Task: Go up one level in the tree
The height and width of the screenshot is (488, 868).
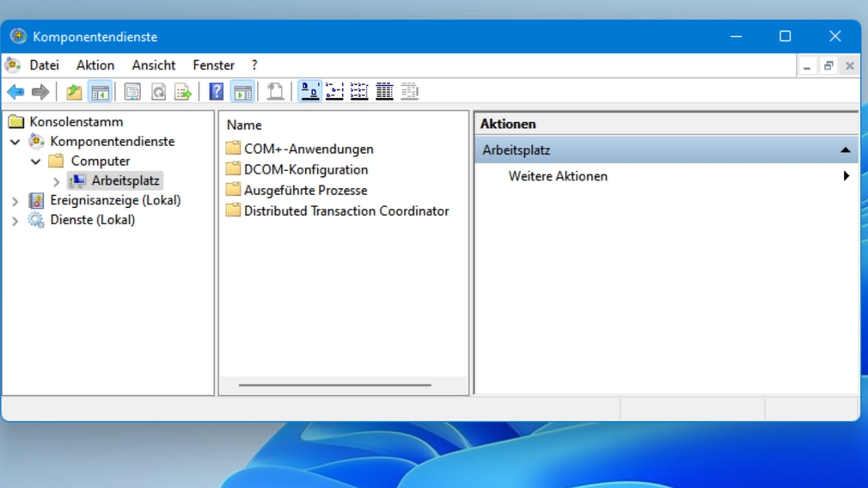Action: [x=74, y=92]
